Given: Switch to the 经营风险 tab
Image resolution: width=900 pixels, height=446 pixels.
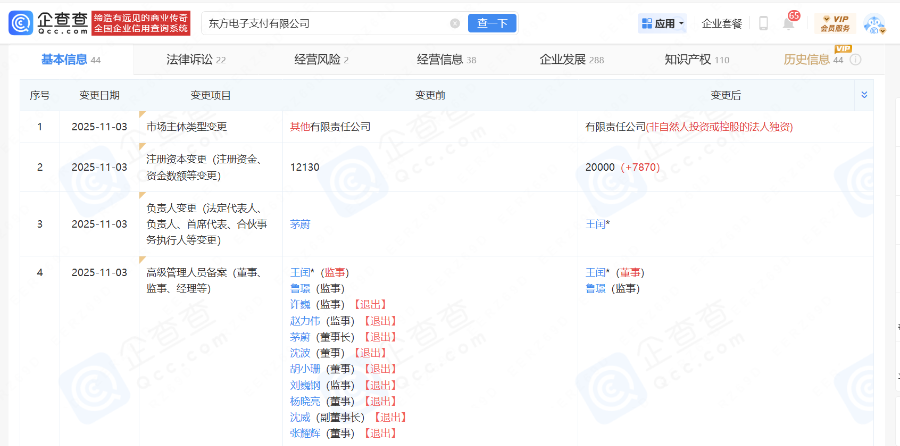Looking at the screenshot, I should pyautogui.click(x=316, y=60).
